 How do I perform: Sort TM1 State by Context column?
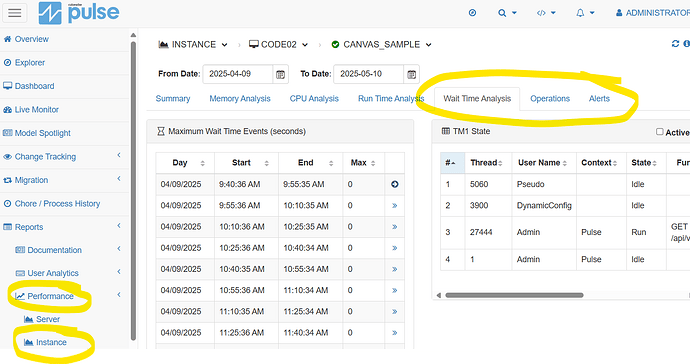(x=602, y=163)
